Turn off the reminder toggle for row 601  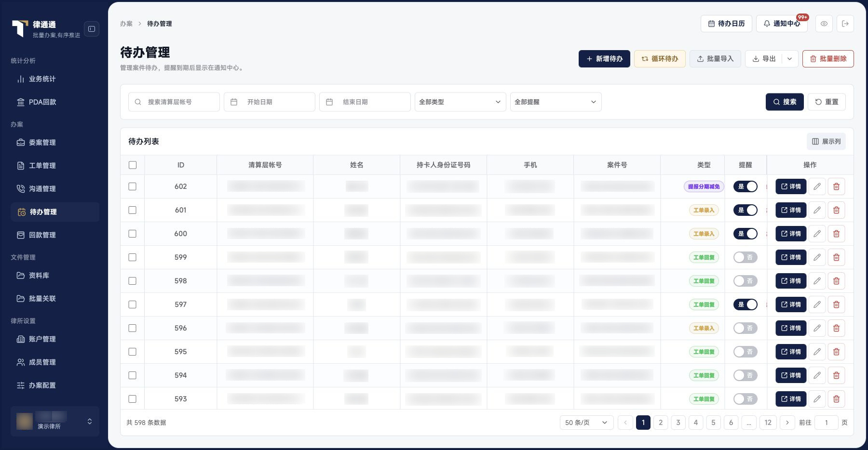(x=746, y=210)
